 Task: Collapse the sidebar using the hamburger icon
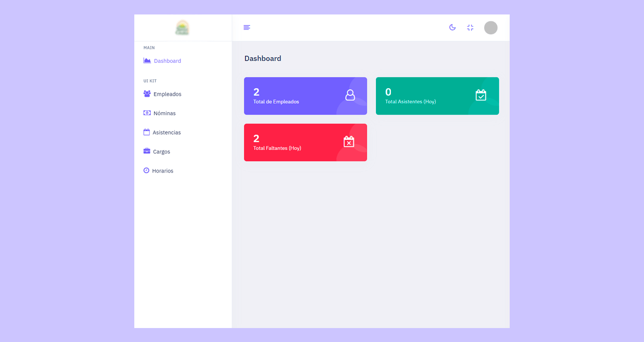coord(247,27)
